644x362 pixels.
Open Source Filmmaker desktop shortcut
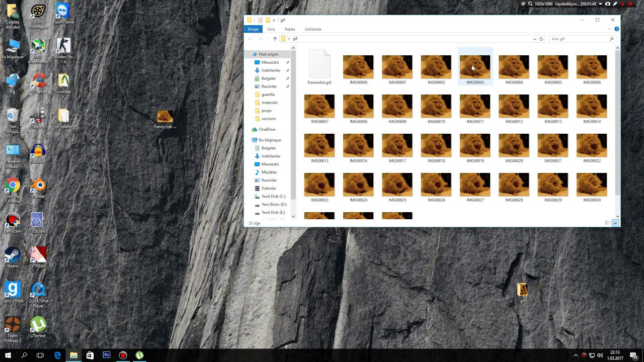click(38, 17)
